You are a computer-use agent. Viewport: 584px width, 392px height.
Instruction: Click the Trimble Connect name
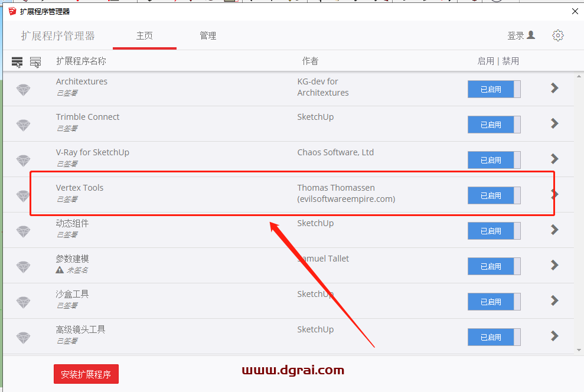[x=87, y=117]
